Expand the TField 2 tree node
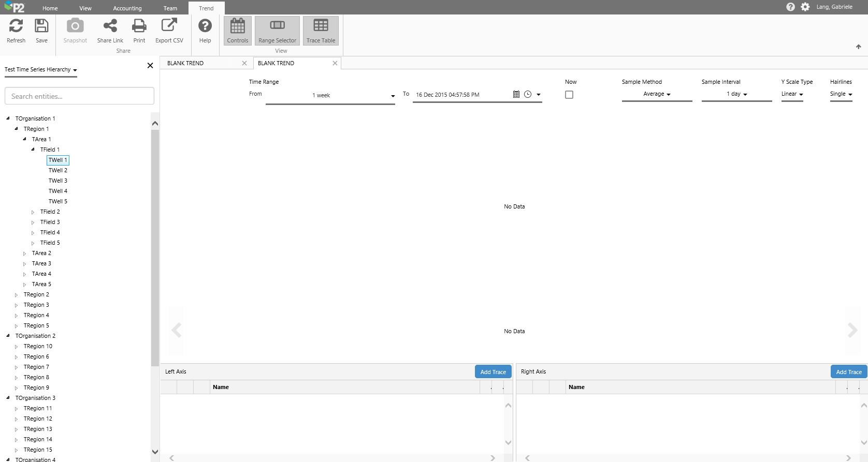The height and width of the screenshot is (462, 868). [33, 212]
